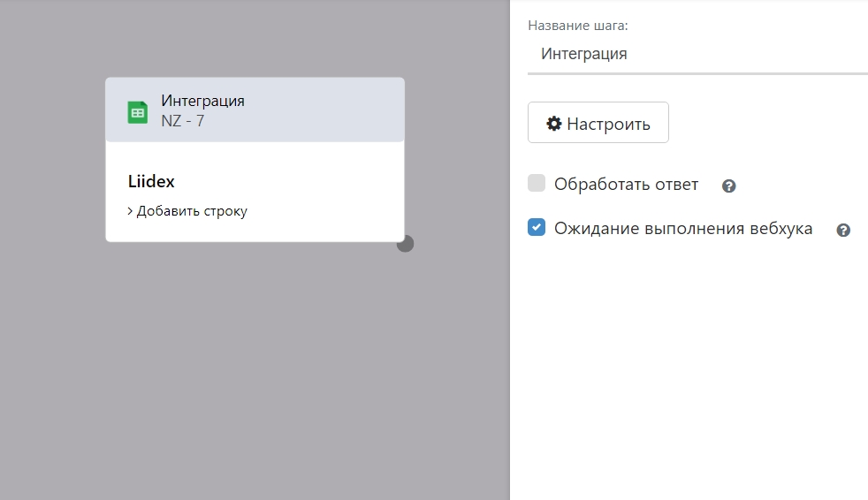Click the Ожидание выполнения вебхука label text
This screenshot has width=868, height=500.
pyautogui.click(x=683, y=229)
